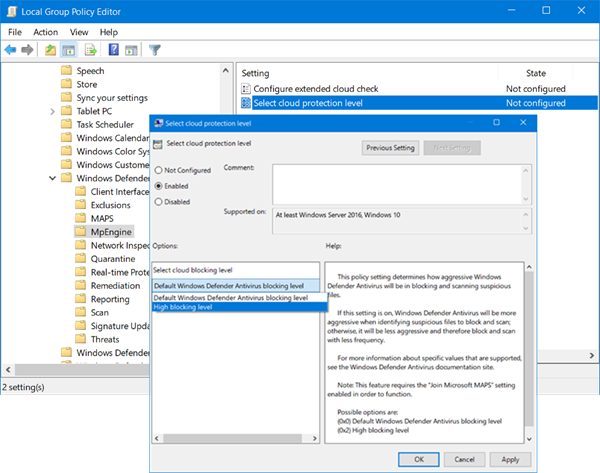The height and width of the screenshot is (473, 600).
Task: Click the Show/Hide Action Pane icon
Action: 132,49
